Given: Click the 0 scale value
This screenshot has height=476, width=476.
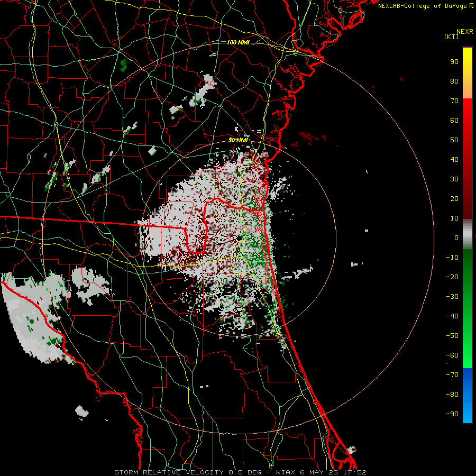Looking at the screenshot, I should tap(456, 237).
